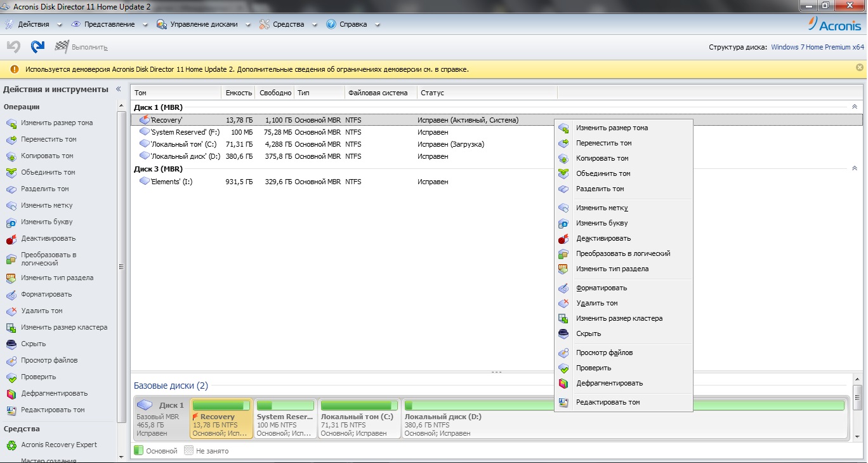Click sidebar Проверить icon
Image resolution: width=868 pixels, height=463 pixels.
pyautogui.click(x=11, y=377)
